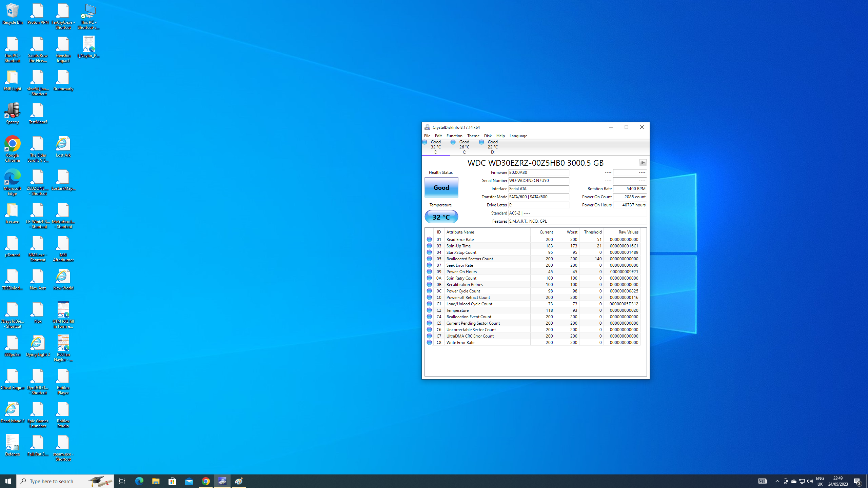Select the Current Pending Sector Count row
The width and height of the screenshot is (868, 488).
point(533,323)
